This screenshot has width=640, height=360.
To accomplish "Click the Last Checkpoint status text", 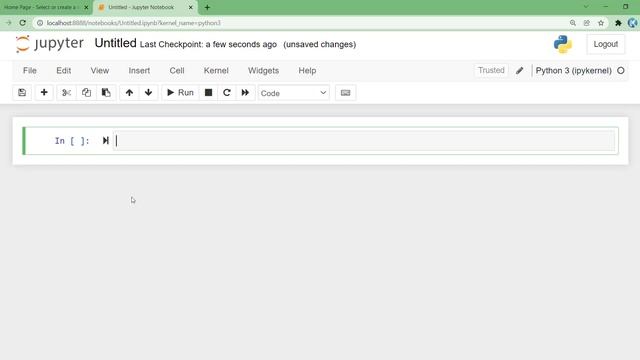I will [x=208, y=44].
